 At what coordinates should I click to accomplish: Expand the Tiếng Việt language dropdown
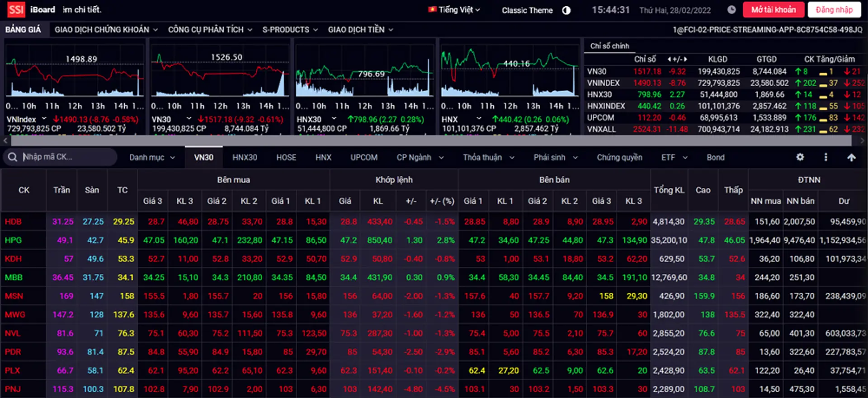459,9
